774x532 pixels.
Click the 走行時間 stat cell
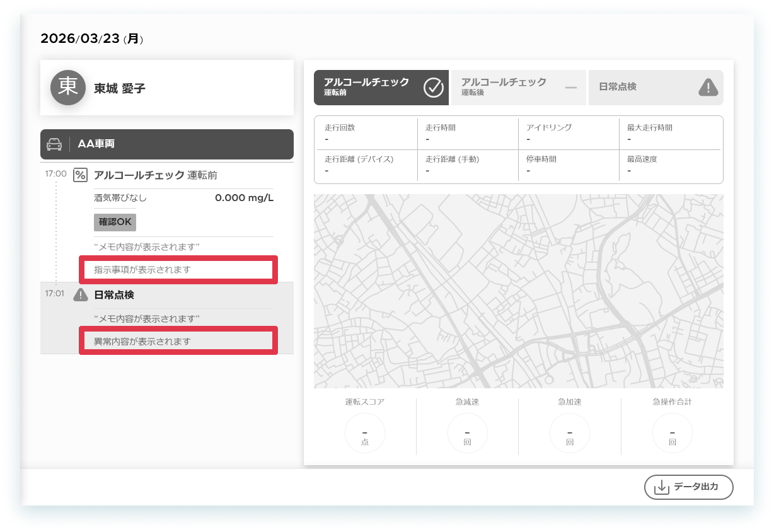click(x=468, y=133)
